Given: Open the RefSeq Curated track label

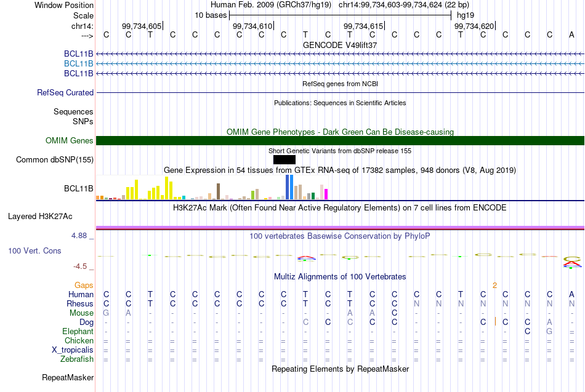Looking at the screenshot, I should (x=65, y=92).
